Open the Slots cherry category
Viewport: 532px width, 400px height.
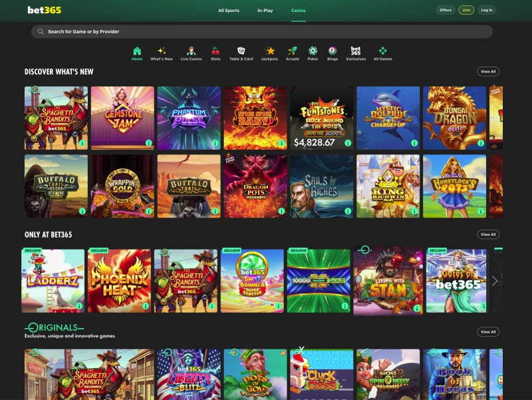click(215, 54)
